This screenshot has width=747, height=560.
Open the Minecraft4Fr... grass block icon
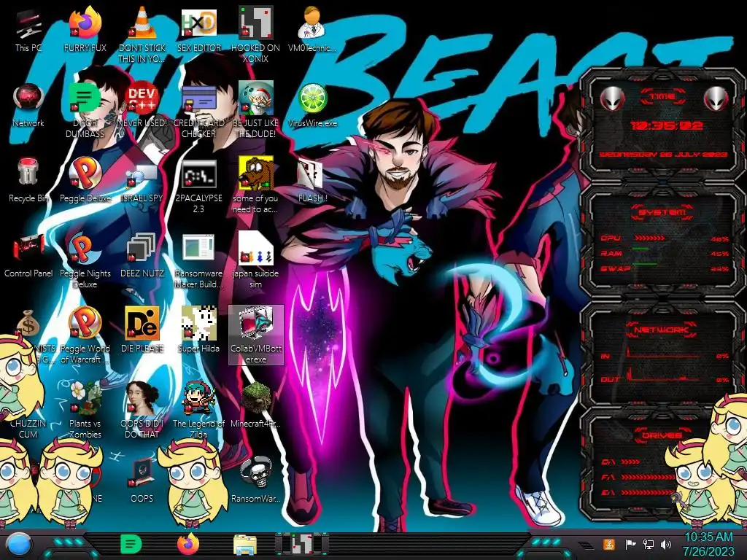click(255, 405)
